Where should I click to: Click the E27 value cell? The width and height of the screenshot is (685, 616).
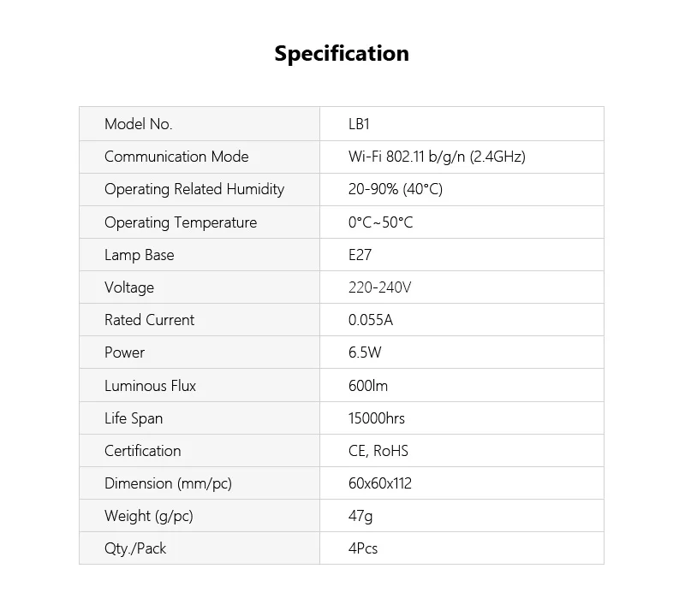[x=360, y=255]
